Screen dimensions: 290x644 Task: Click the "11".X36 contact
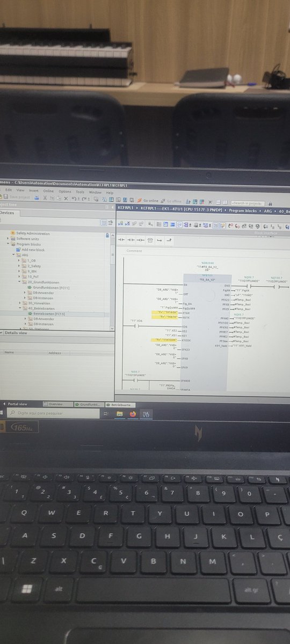[136, 326]
